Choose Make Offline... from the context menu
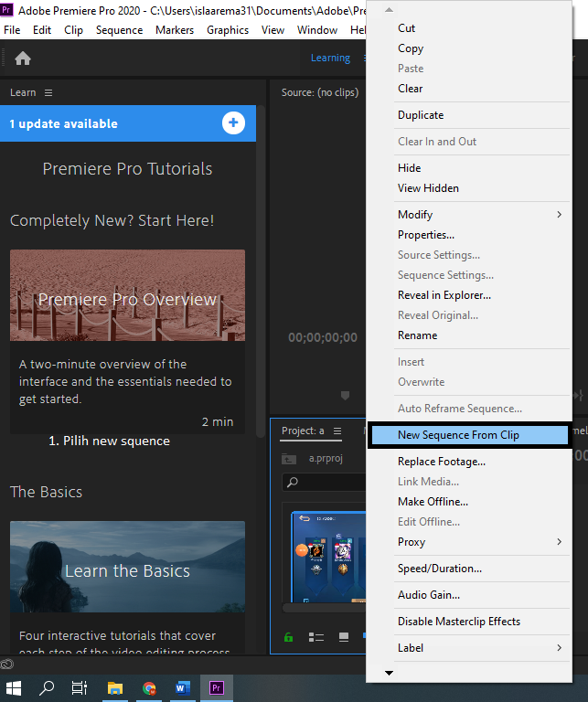588x702 pixels. pyautogui.click(x=481, y=502)
